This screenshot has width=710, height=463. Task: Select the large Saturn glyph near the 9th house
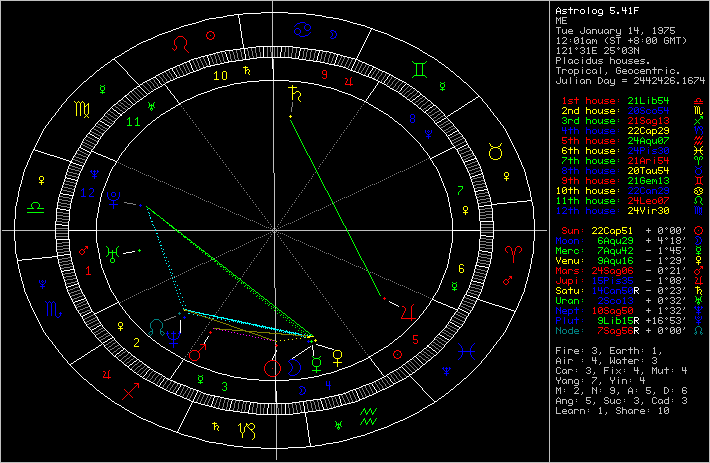click(294, 97)
